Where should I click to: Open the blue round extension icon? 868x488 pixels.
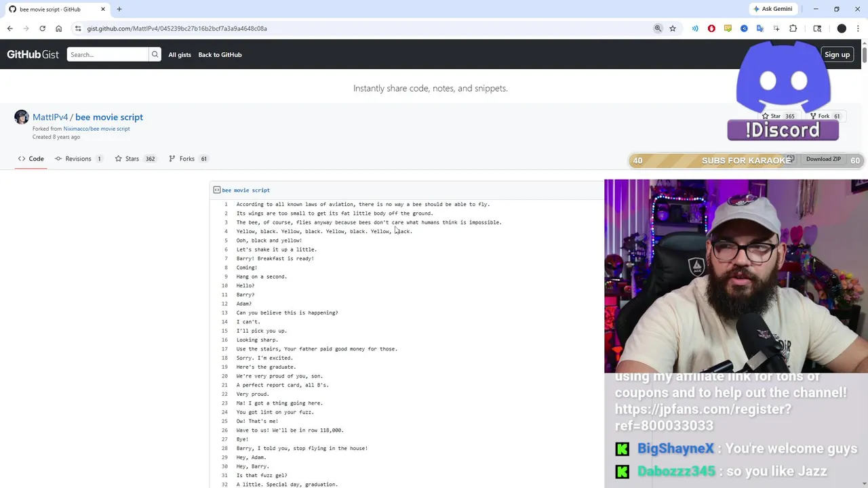[744, 28]
